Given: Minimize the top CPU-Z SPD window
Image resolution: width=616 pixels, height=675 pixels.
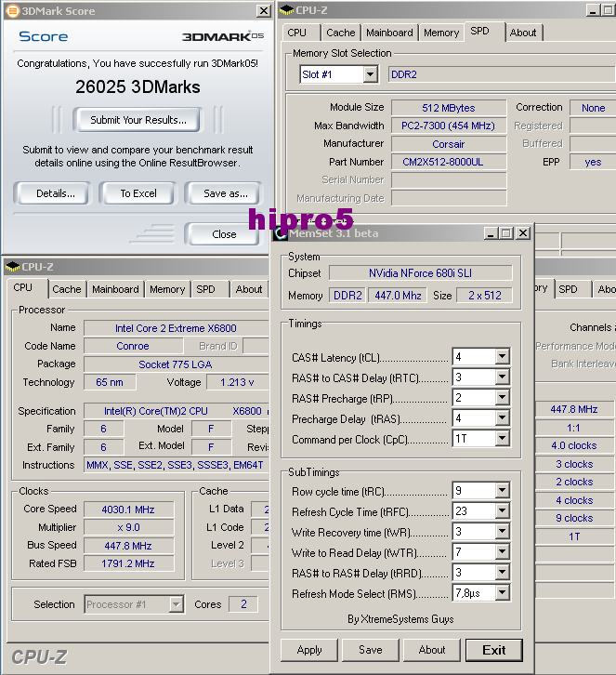Looking at the screenshot, I should coord(593,10).
